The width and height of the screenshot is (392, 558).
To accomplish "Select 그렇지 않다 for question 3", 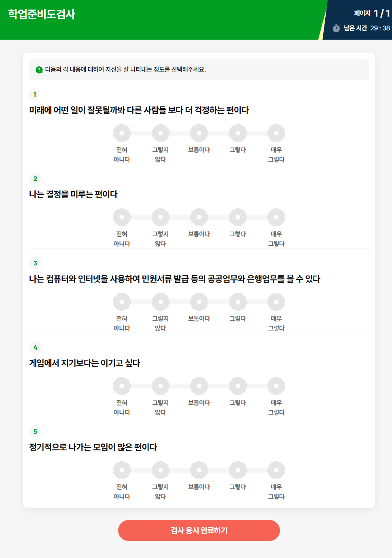I will [x=161, y=301].
